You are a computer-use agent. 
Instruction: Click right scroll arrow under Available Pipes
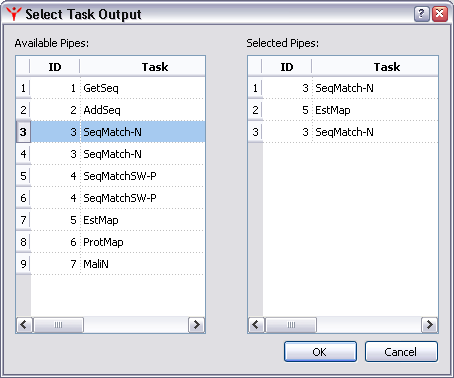click(x=196, y=325)
